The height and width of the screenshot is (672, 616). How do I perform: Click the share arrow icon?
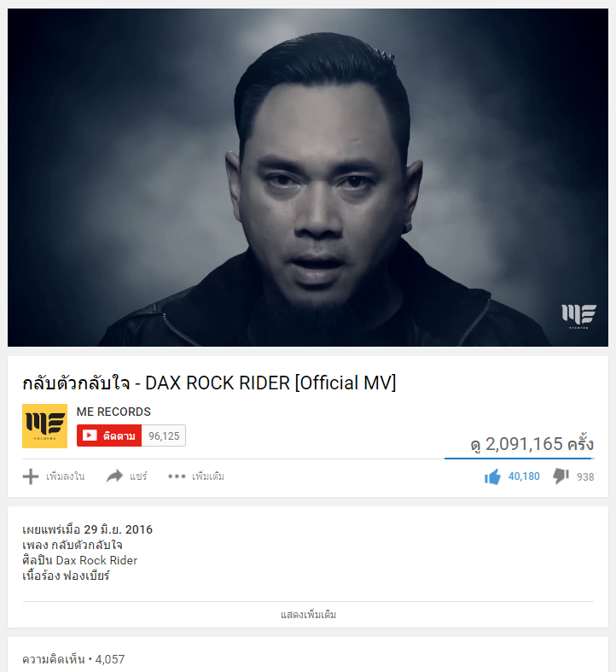coord(114,476)
